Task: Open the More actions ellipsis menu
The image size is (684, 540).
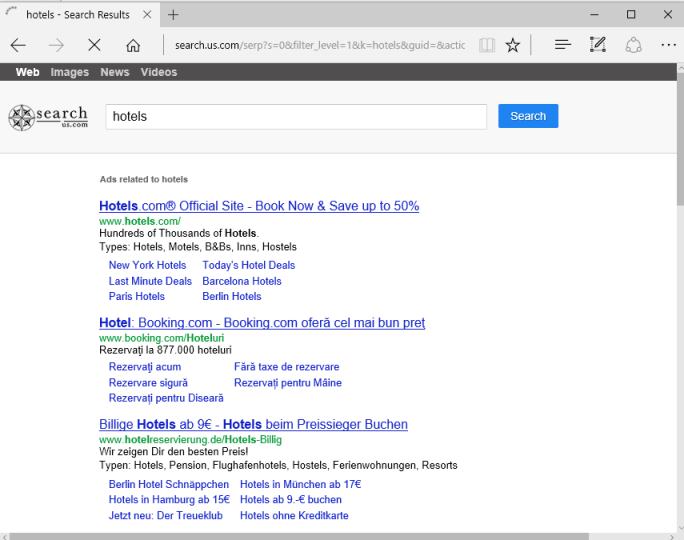Action: click(x=668, y=44)
